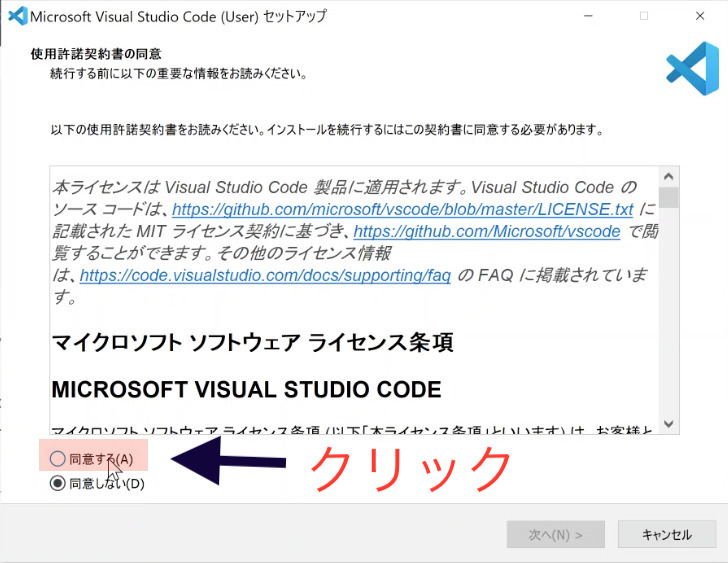Click the text 続行する前に以下の重要な情報をお読みください。
Image resolution: width=728 pixels, height=563 pixels.
coord(179,74)
